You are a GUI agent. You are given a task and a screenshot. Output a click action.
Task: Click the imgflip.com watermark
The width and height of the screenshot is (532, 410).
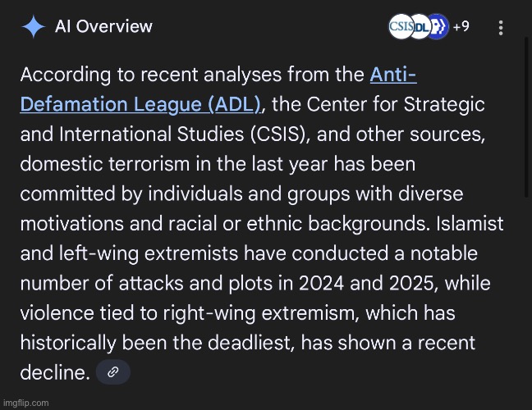25,402
